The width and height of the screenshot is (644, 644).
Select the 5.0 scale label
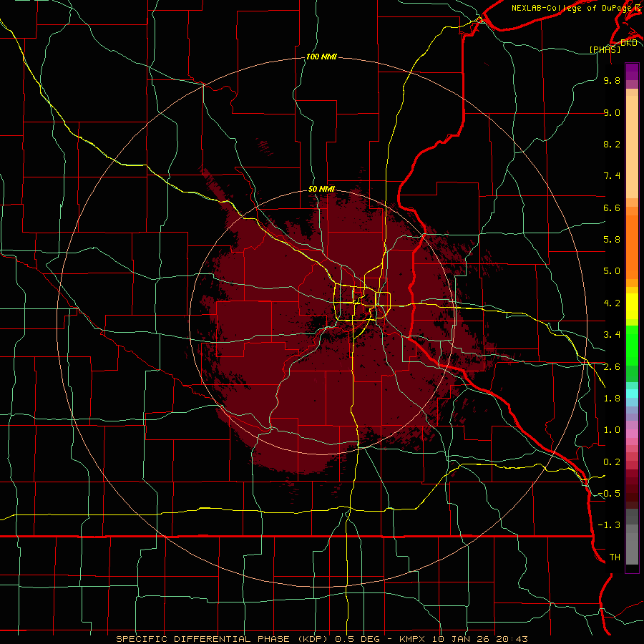612,271
